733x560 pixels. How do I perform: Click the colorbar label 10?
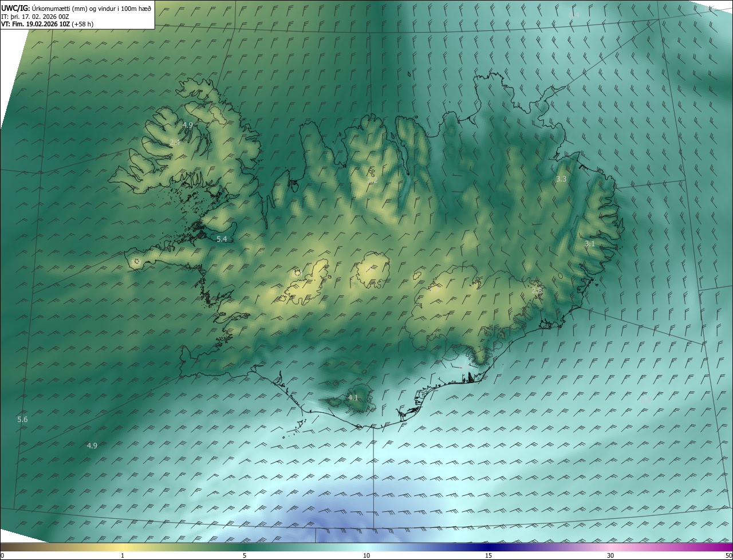pos(366,555)
